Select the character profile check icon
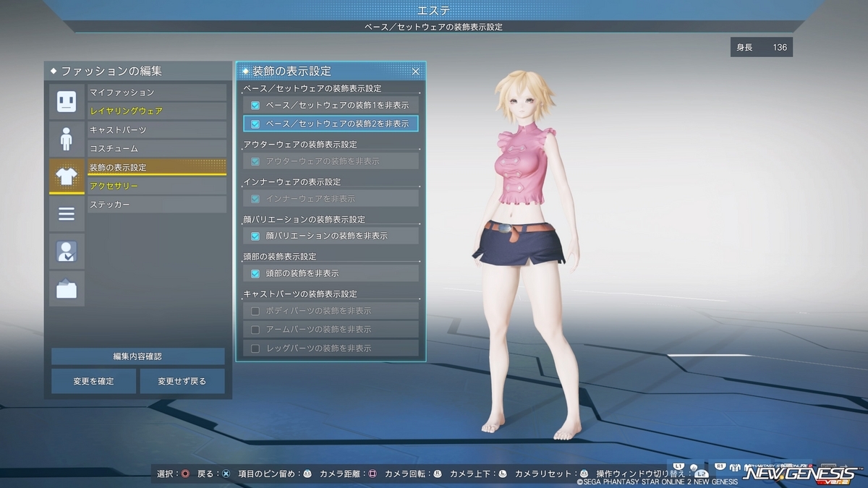The height and width of the screenshot is (488, 868). tap(67, 252)
